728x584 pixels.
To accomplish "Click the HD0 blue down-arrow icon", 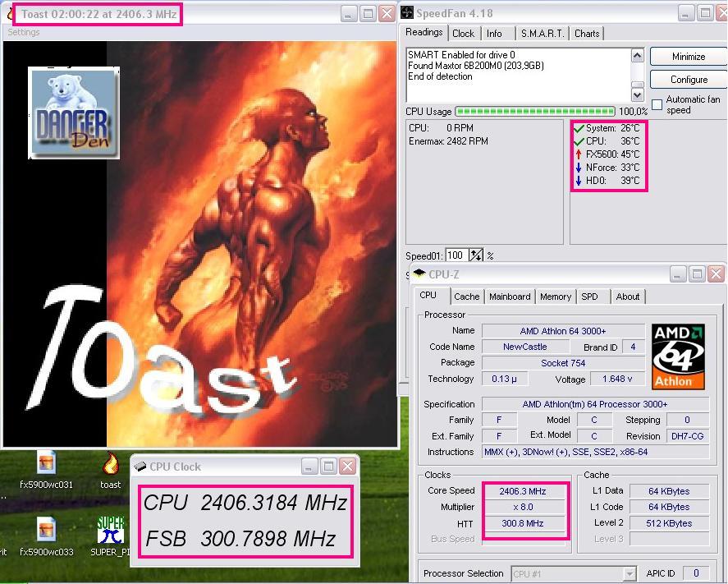I will 579,180.
